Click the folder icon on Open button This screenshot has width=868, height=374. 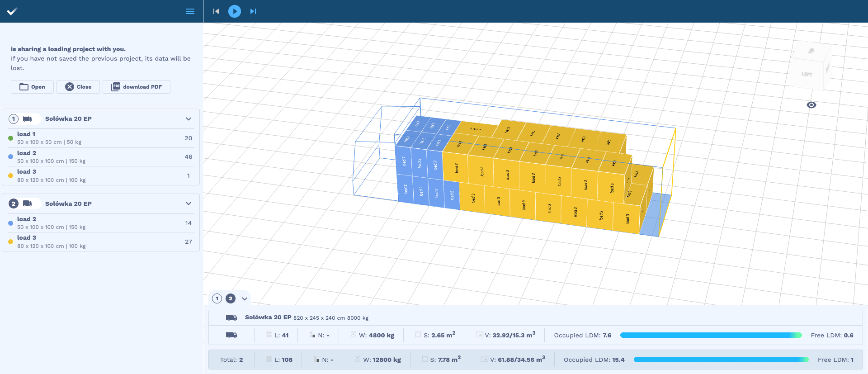(x=24, y=87)
